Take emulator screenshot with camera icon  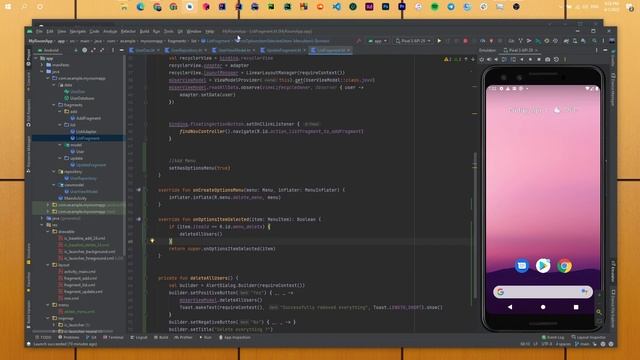[x=547, y=59]
